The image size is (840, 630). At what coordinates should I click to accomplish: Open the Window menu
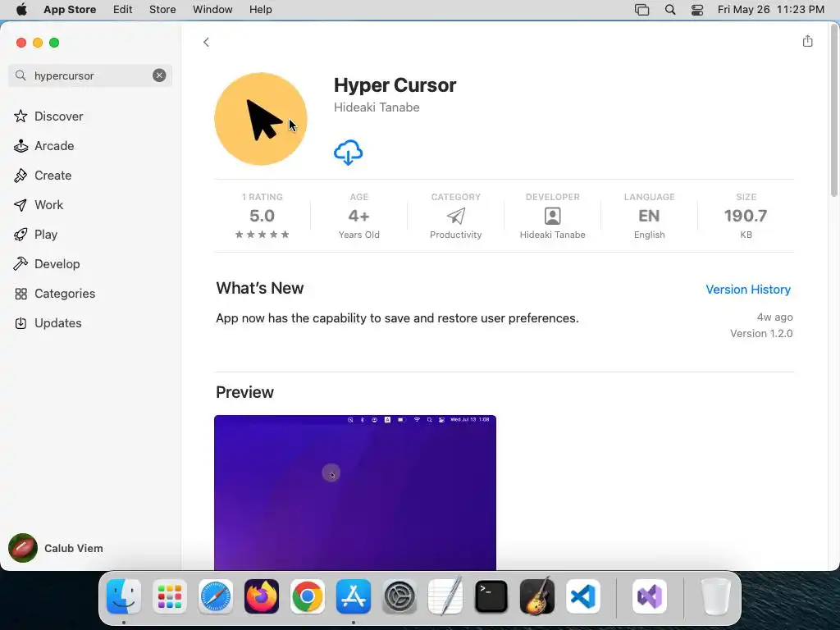[x=212, y=10]
